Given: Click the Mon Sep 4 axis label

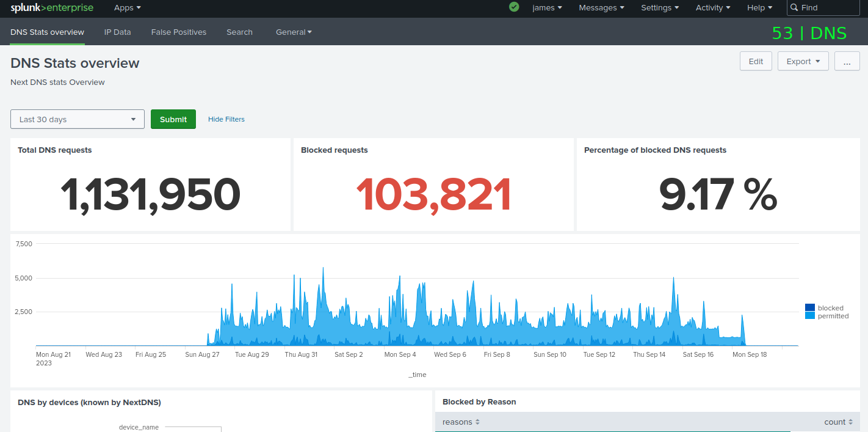Looking at the screenshot, I should [x=400, y=354].
